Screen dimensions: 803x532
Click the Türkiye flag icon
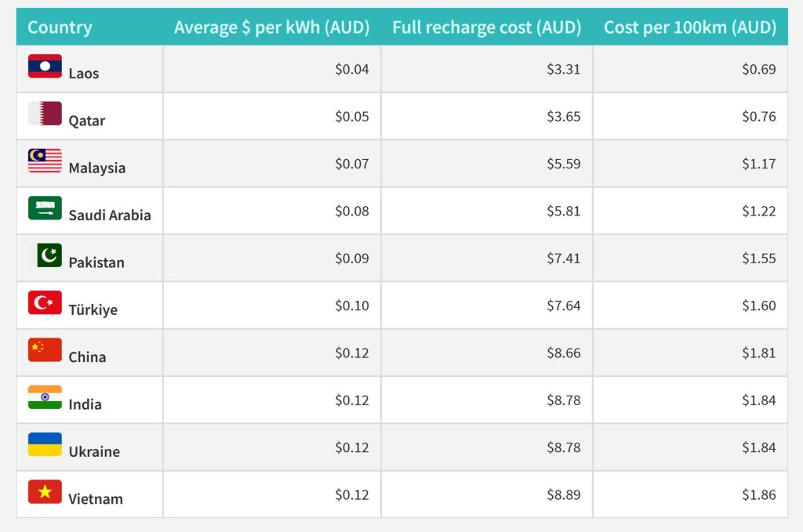(x=45, y=302)
